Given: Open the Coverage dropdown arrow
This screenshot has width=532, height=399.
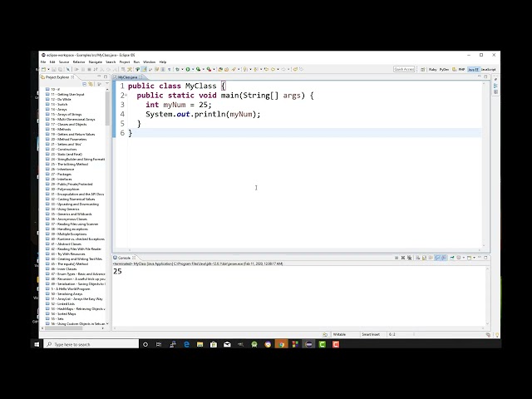Looking at the screenshot, I should pyautogui.click(x=203, y=69).
